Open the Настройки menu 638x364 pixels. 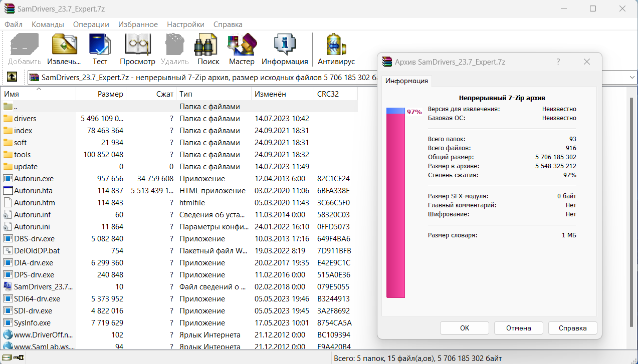tap(185, 25)
